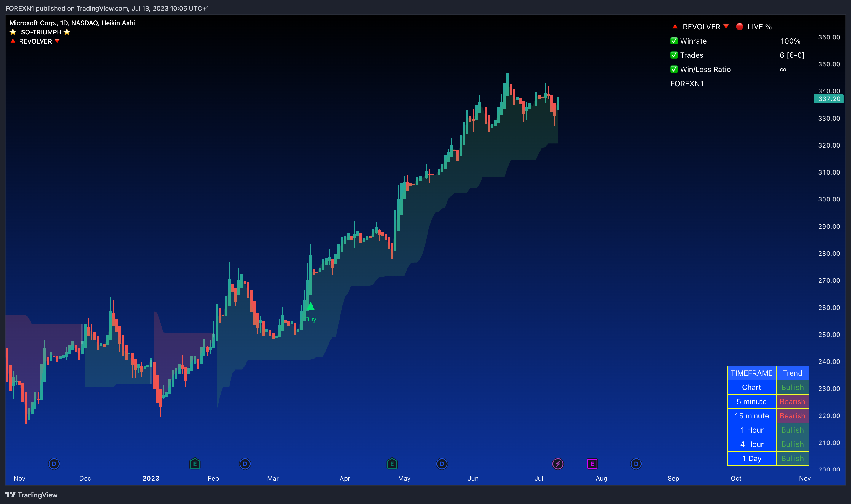
Task: Click the Win/Loss Ratio label
Action: (705, 69)
